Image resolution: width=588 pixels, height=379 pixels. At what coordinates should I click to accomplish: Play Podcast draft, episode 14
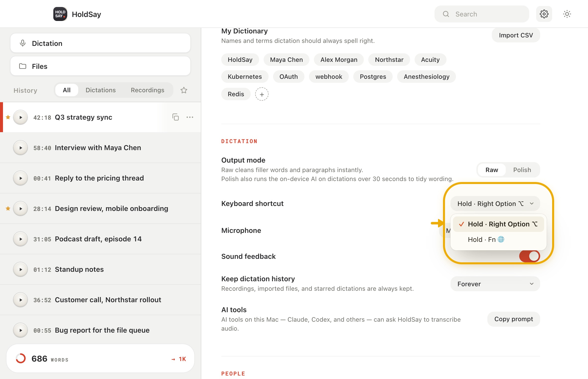click(20, 239)
